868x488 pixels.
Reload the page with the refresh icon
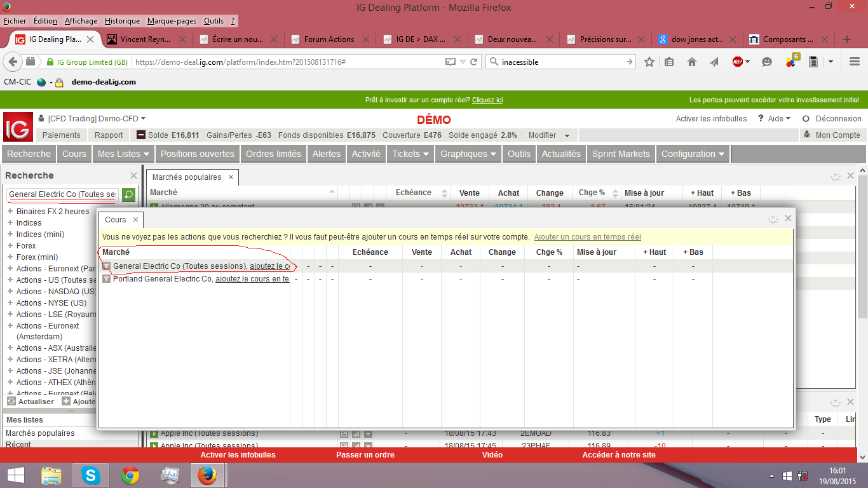[473, 62]
